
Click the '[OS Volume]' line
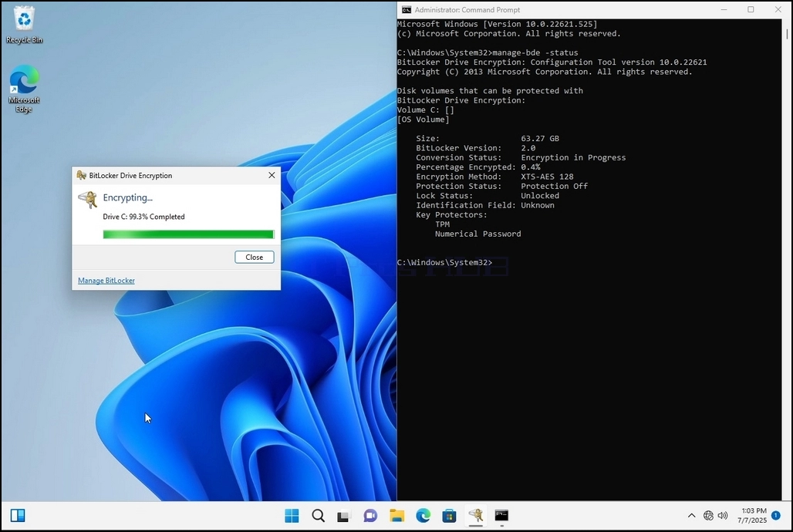pyautogui.click(x=423, y=120)
